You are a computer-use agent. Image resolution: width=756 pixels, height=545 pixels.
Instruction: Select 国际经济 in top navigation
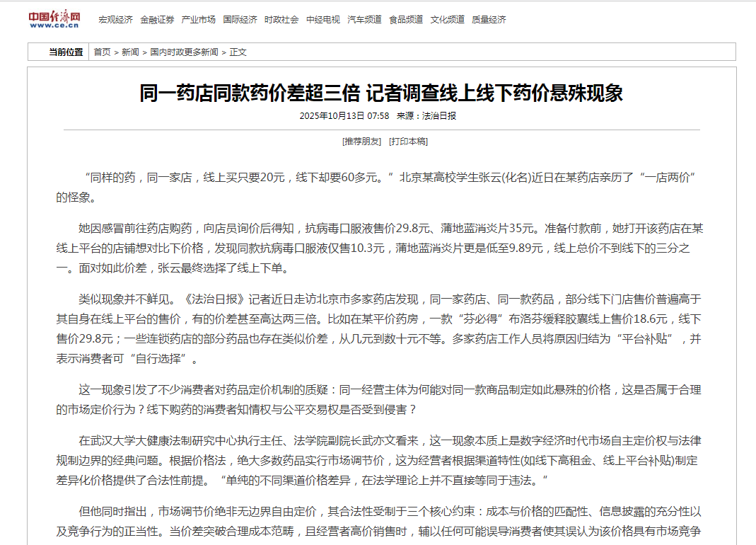[x=240, y=20]
